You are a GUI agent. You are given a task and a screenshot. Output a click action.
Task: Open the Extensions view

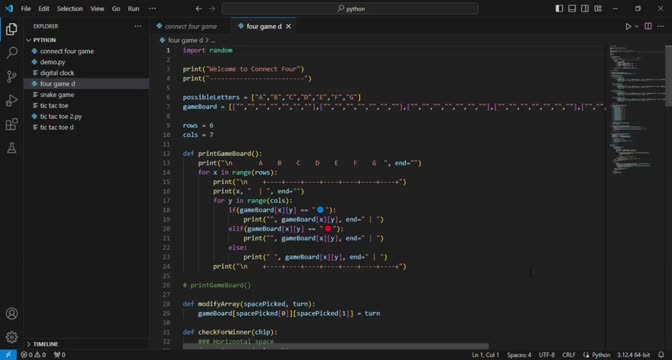click(x=12, y=124)
